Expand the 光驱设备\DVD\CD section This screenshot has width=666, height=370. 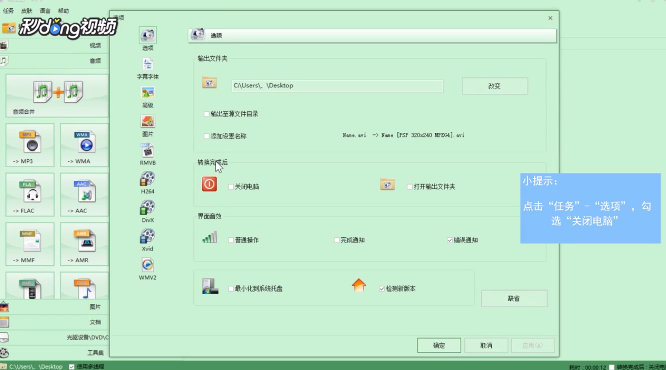click(54, 337)
